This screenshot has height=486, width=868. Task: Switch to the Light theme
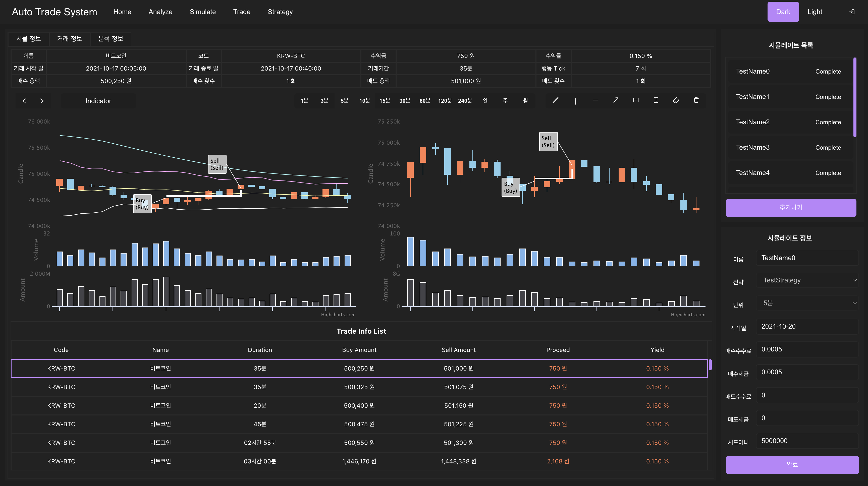tap(815, 12)
